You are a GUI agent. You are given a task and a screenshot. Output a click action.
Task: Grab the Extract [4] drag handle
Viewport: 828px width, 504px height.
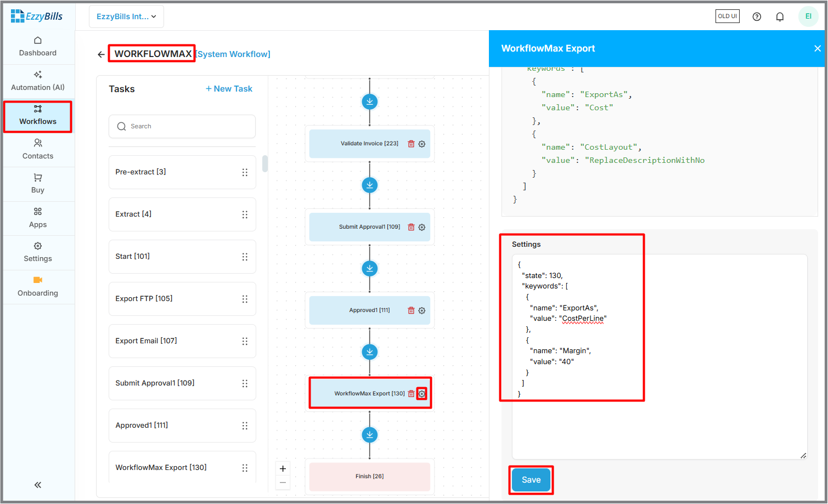click(x=245, y=214)
